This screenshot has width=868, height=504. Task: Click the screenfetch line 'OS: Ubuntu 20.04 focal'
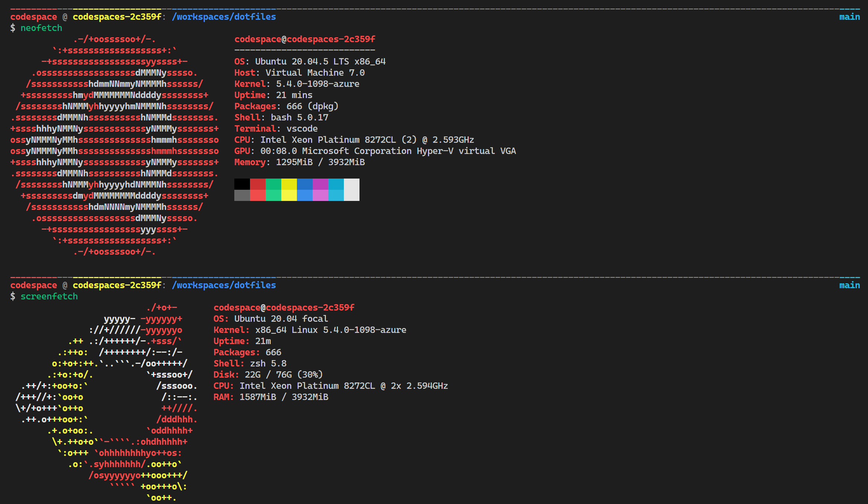(271, 319)
